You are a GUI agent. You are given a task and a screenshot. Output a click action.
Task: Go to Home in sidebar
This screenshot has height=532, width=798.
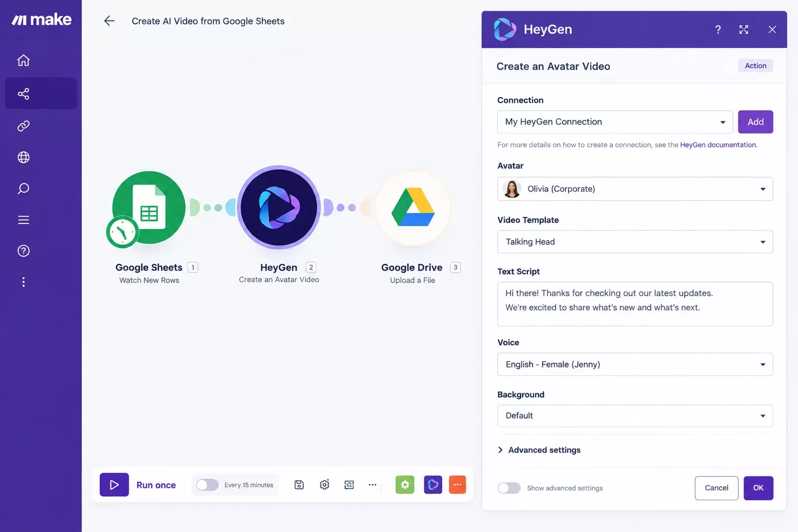click(x=23, y=60)
